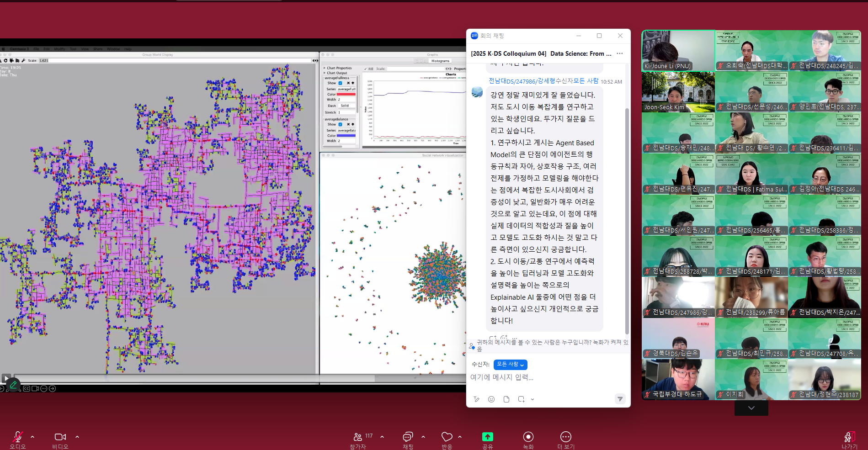This screenshot has width=868, height=450.
Task: Click the blue averageBalance color swatch
Action: (x=346, y=135)
